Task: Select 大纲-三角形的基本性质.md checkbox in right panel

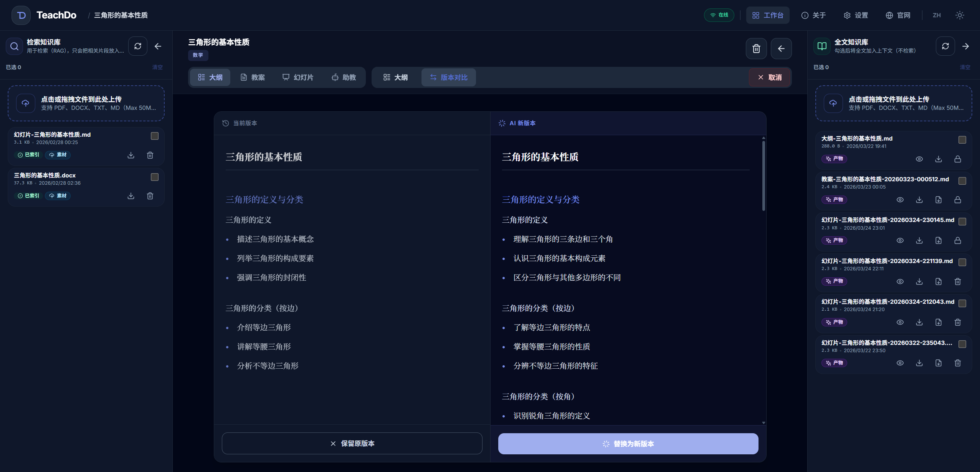Action: tap(961, 140)
